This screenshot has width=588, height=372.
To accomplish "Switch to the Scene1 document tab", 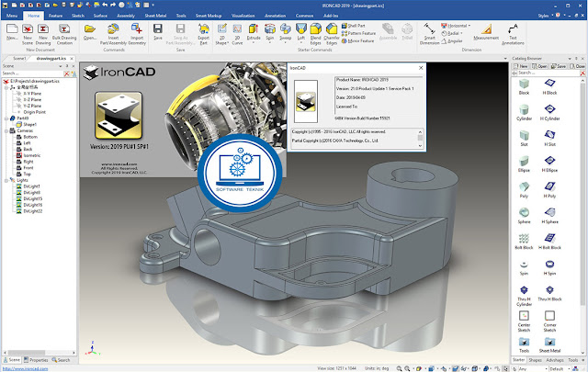I will pos(19,59).
